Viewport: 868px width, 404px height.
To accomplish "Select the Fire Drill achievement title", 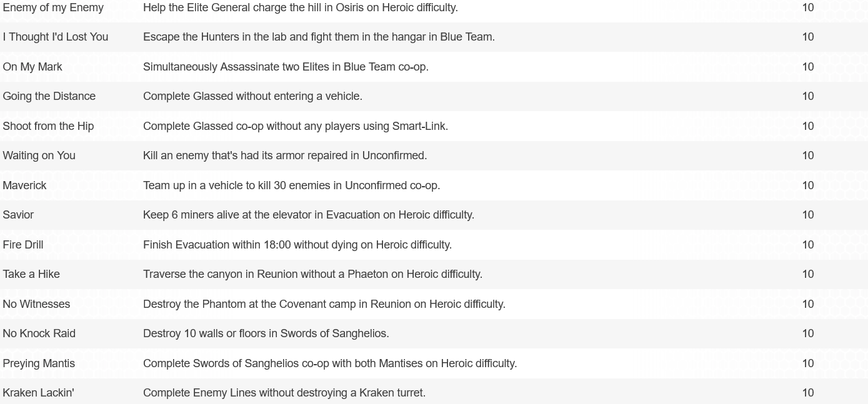I will click(x=23, y=245).
